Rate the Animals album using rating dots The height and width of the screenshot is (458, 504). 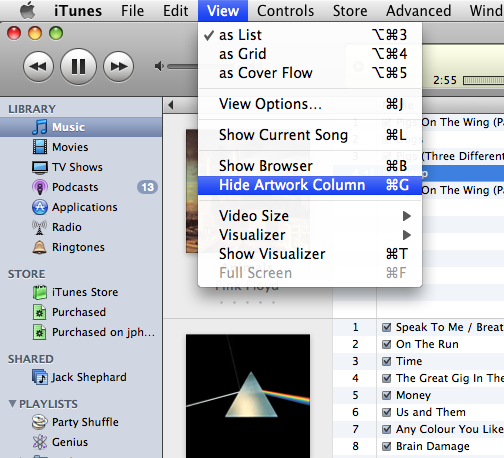[247, 303]
